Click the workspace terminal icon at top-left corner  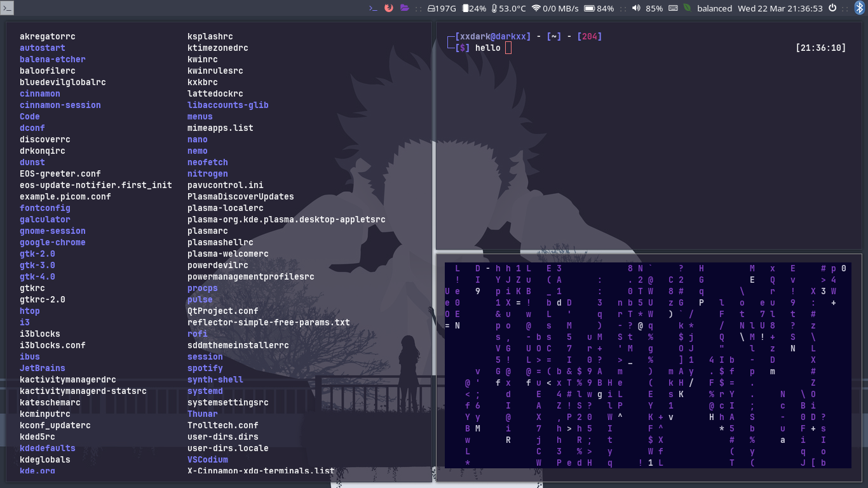(x=6, y=8)
